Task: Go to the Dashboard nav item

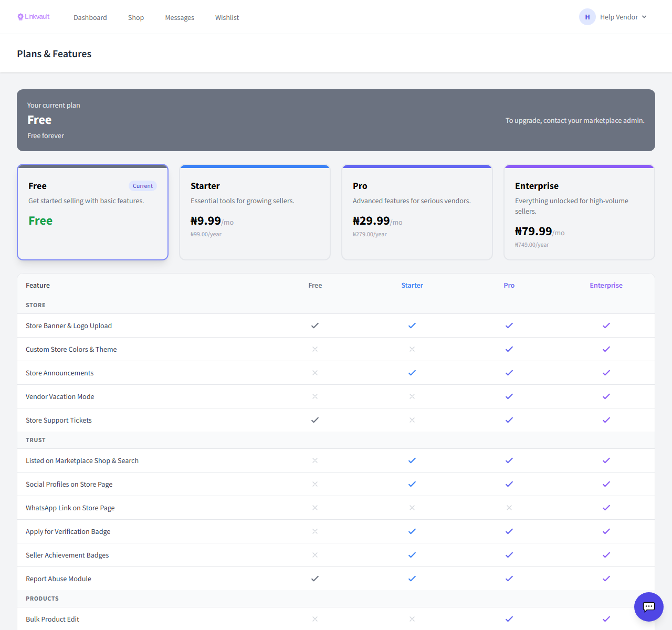Action: tap(90, 17)
